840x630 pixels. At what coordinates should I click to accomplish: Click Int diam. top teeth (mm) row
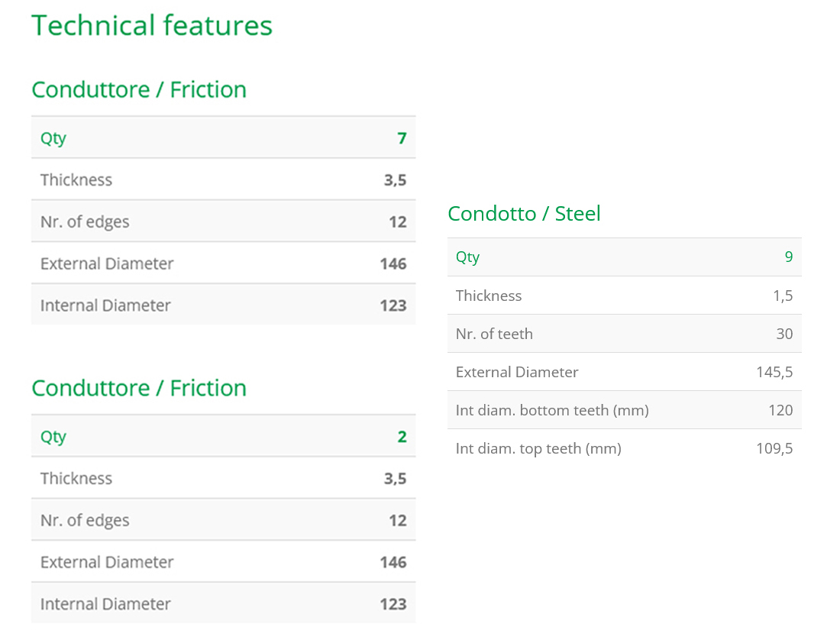(625, 448)
